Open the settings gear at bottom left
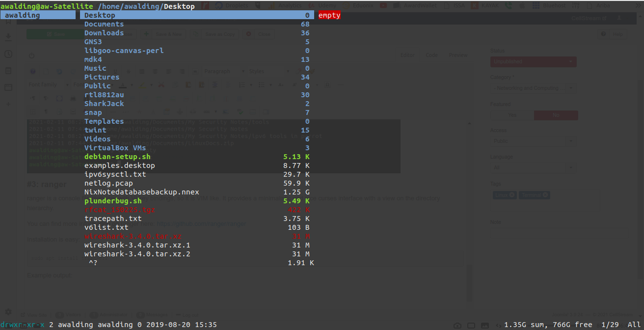This screenshot has width=644, height=330. (8, 312)
